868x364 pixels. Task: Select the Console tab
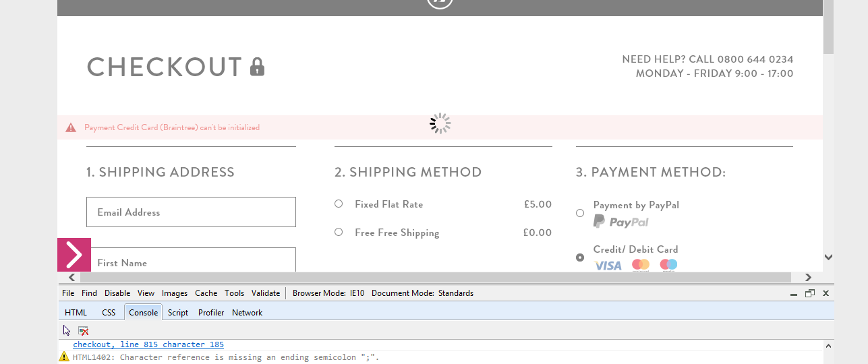143,313
